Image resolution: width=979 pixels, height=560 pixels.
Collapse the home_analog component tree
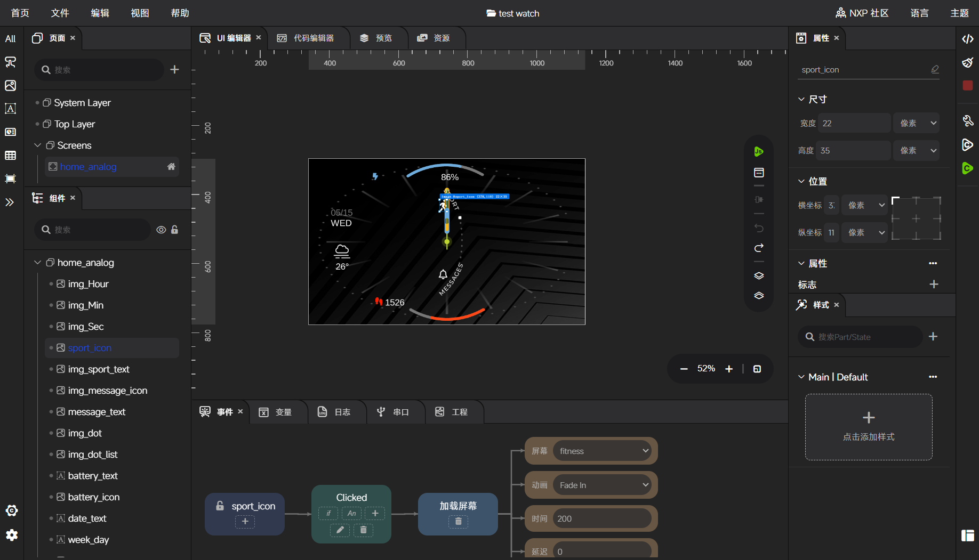pos(37,263)
